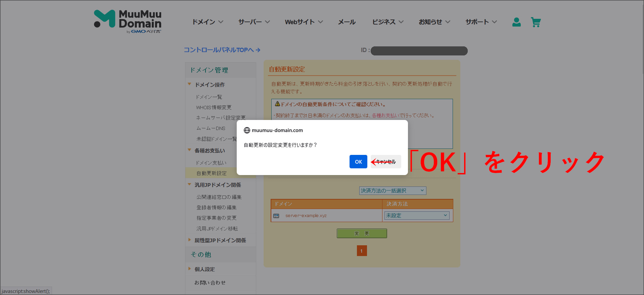Expand the サポート header menu
Screen dimensions: 644x295
[481, 22]
